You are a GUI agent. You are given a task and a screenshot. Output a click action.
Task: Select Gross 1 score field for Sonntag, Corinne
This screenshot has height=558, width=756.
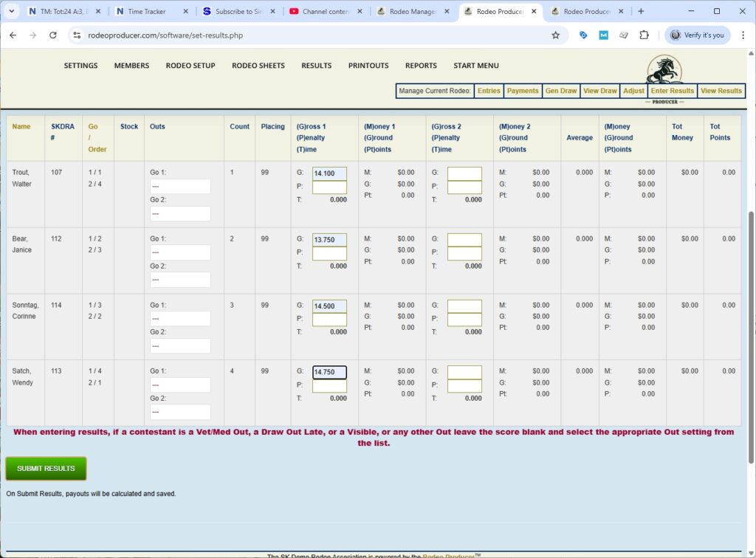(x=329, y=305)
